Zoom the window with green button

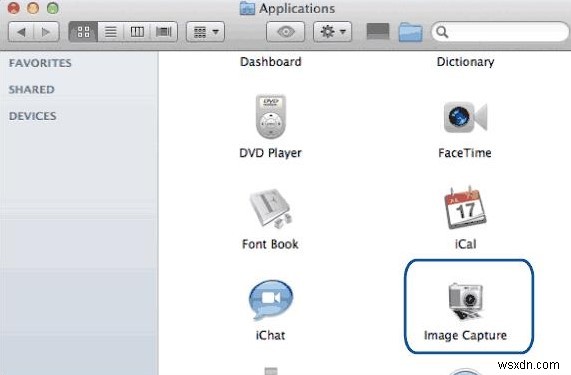(53, 8)
